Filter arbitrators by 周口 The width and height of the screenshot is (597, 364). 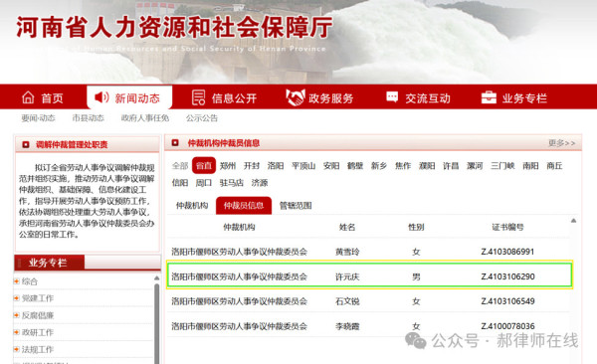tap(204, 183)
